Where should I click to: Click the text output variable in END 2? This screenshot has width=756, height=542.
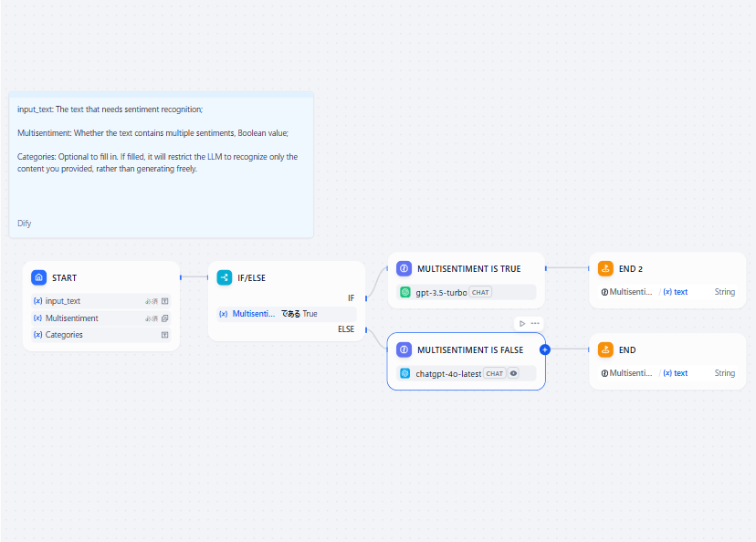pyautogui.click(x=676, y=292)
